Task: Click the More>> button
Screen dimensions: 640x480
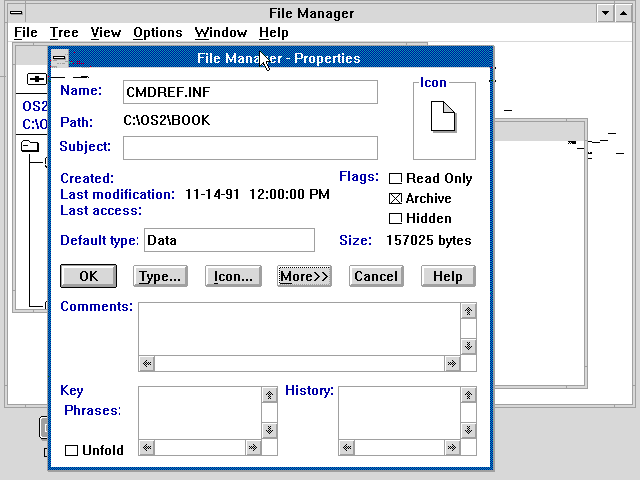Action: (x=304, y=276)
